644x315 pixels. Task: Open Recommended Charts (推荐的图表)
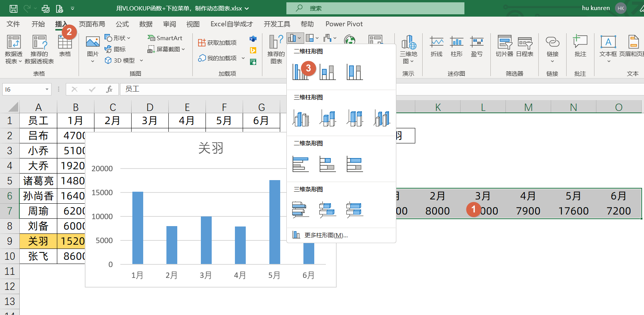(x=276, y=49)
